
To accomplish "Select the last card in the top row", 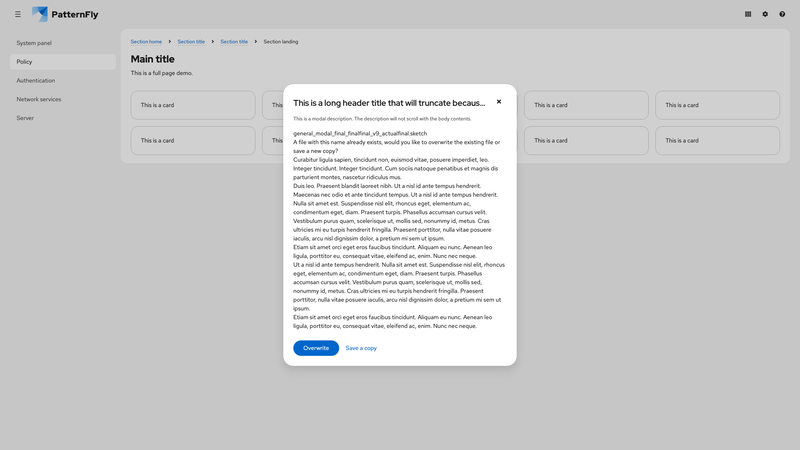I will coord(717,105).
